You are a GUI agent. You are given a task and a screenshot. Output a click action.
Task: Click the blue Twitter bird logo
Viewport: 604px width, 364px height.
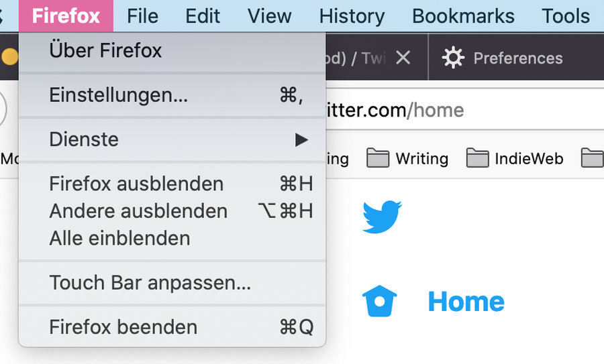pyautogui.click(x=382, y=217)
